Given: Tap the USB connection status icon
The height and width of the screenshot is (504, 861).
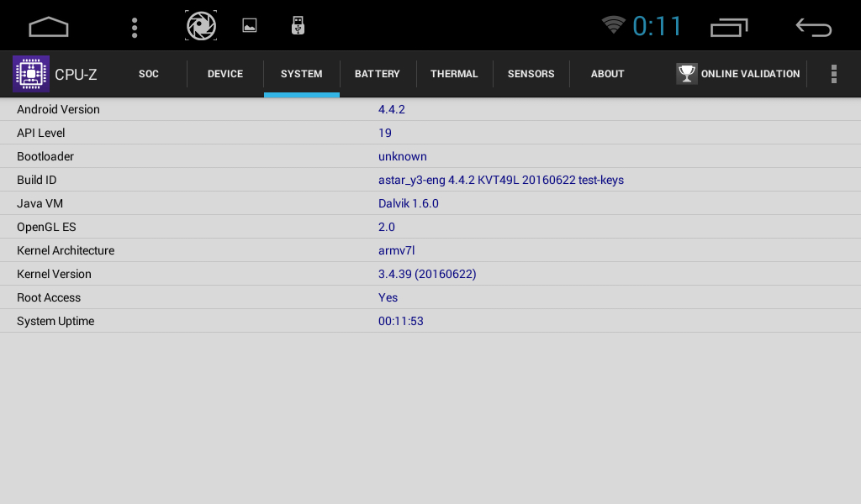Looking at the screenshot, I should pyautogui.click(x=298, y=26).
